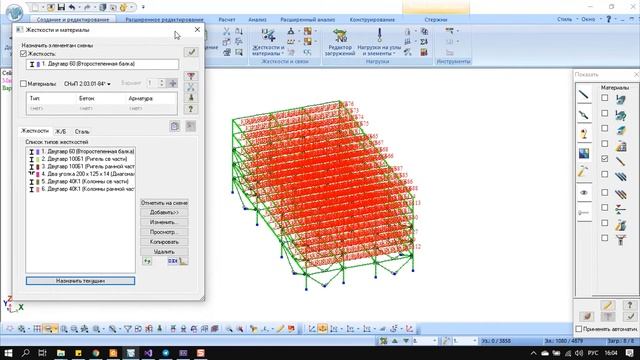
Task: Select '2. Двутавр 100Б1 (Ригель ср части)' row
Action: pos(81,159)
